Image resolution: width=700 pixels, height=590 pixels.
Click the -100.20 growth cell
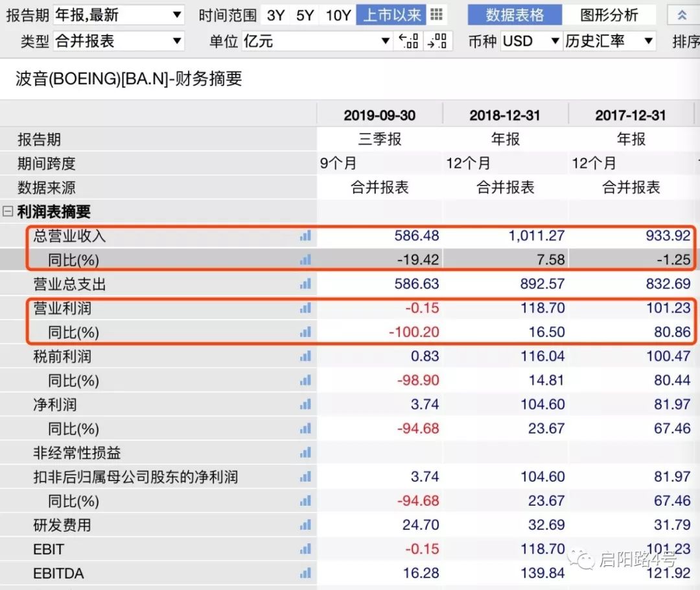point(414,333)
